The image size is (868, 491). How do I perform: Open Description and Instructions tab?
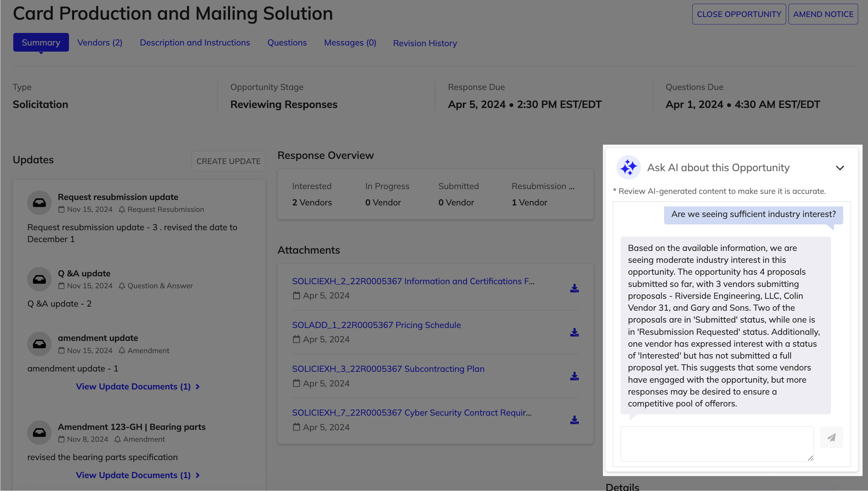point(195,42)
